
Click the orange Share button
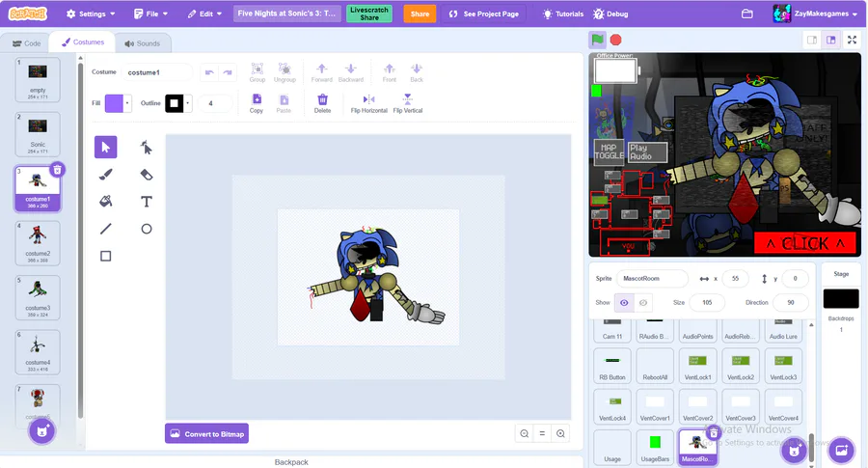point(420,14)
